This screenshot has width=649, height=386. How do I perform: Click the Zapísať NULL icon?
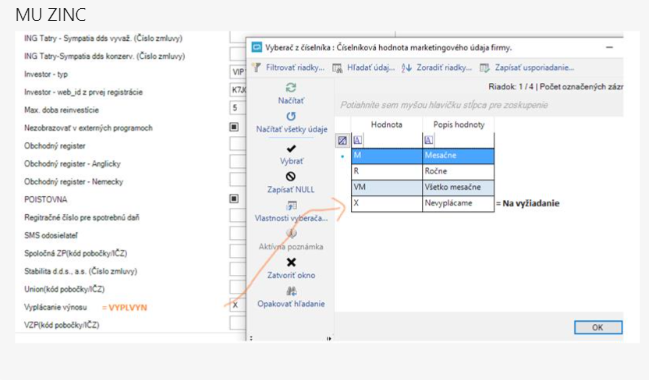pos(291,177)
